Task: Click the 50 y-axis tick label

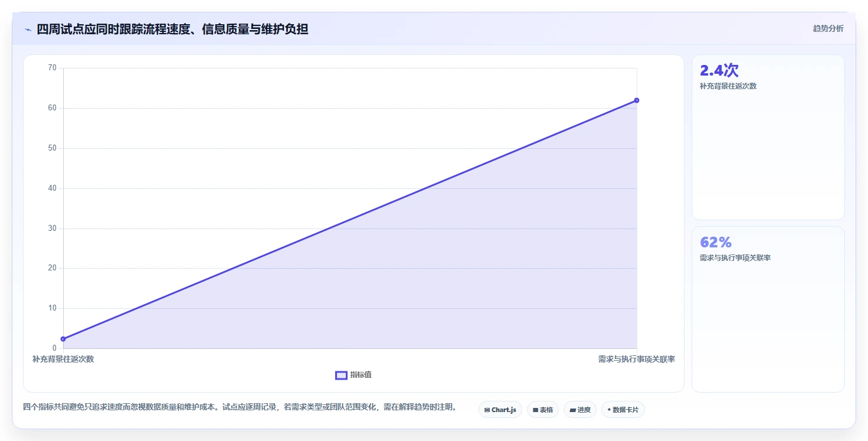Action: [x=52, y=148]
